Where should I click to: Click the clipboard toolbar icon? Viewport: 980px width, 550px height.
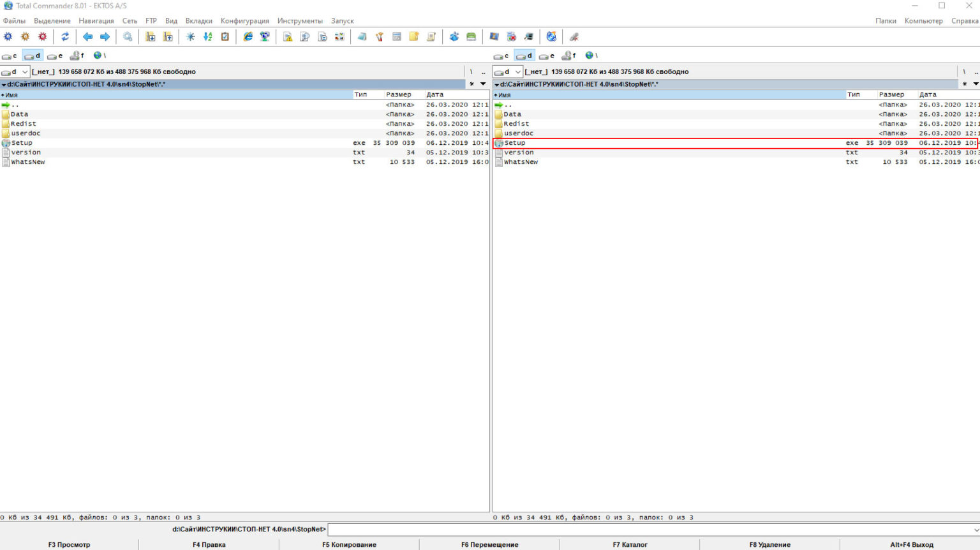coord(225,37)
